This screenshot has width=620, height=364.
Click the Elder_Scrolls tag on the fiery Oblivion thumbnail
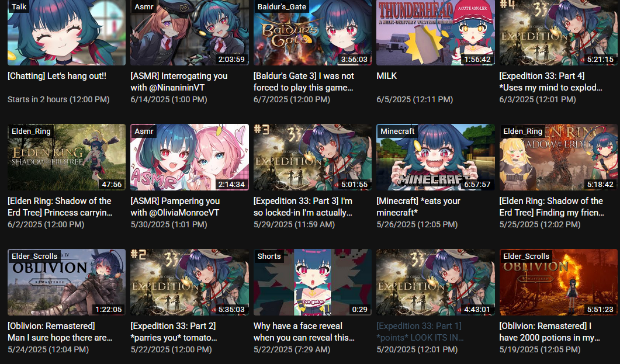(x=526, y=256)
